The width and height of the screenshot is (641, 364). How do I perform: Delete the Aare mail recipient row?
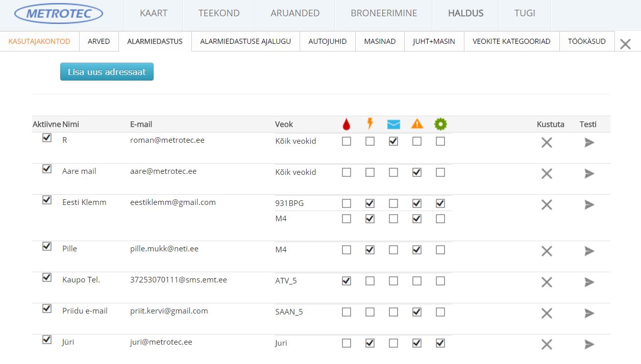click(547, 174)
